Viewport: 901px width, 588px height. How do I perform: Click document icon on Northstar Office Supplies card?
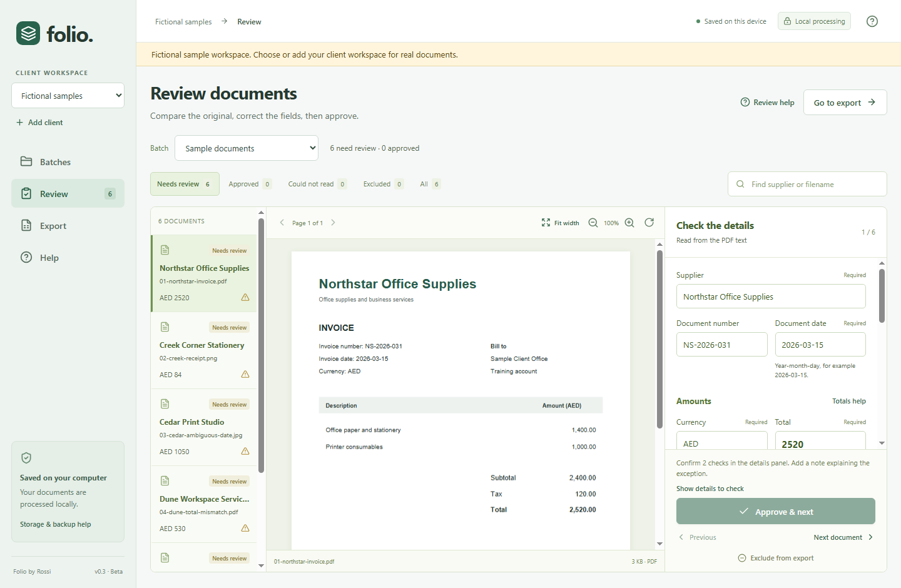point(165,250)
